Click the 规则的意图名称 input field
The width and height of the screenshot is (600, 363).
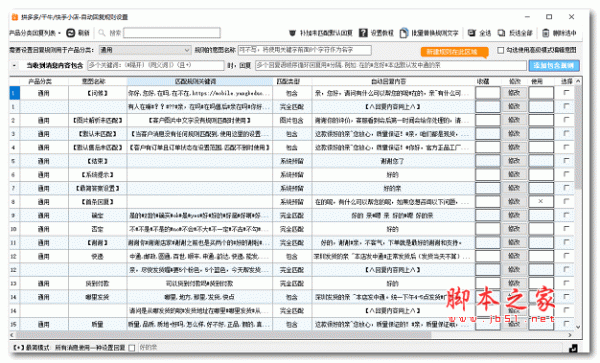pos(305,50)
